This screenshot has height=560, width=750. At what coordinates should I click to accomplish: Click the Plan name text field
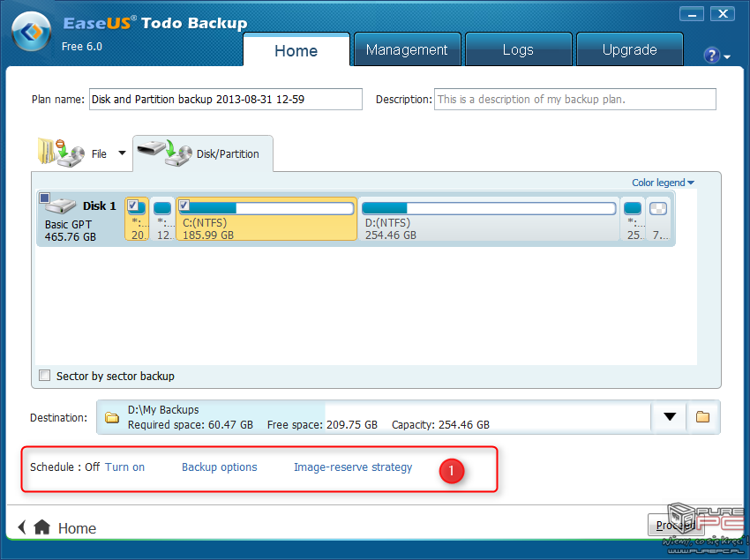point(225,100)
